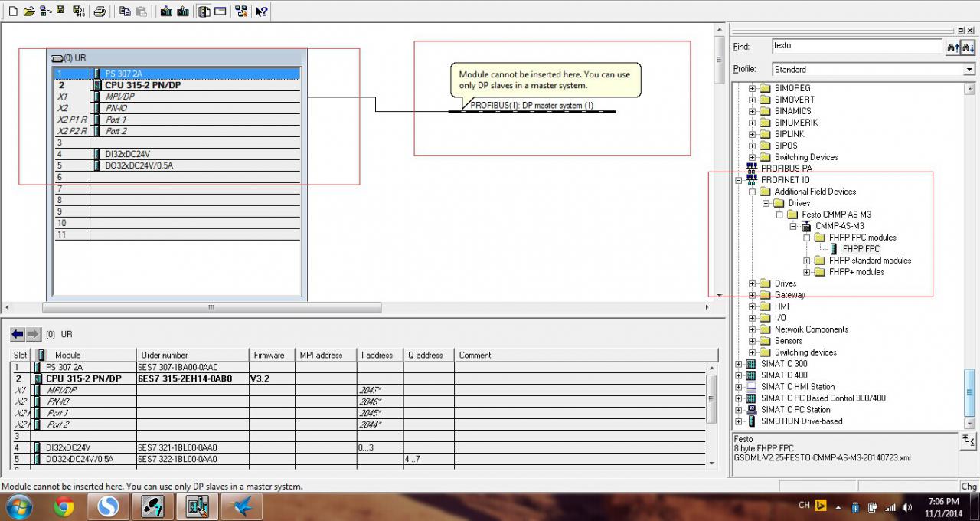Click the Print toolbar icon

tap(100, 11)
